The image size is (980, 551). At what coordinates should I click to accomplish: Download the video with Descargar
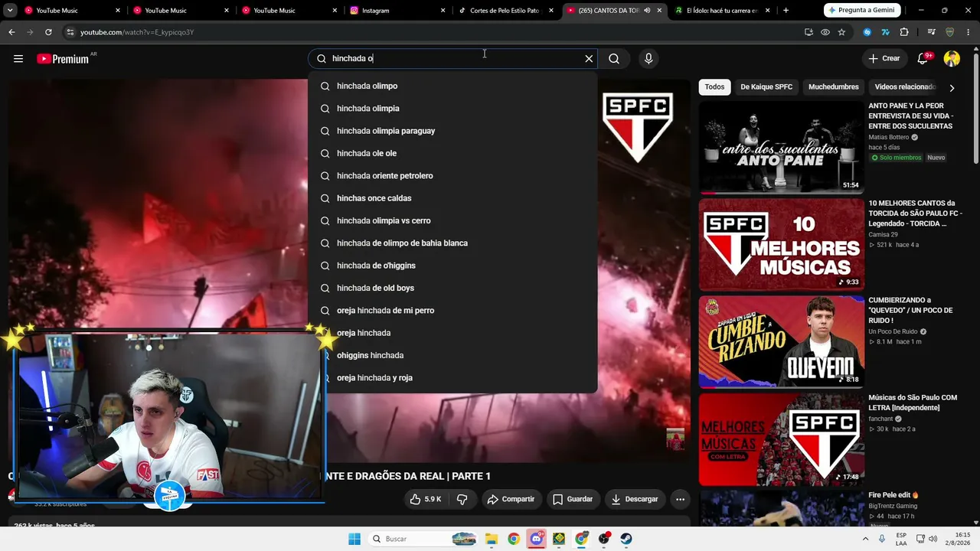click(635, 499)
